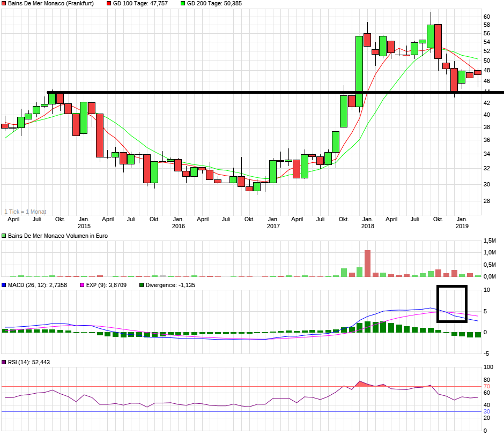Select the 'Bains De Mer Monaco (Frankfurt)' title text
504x436 pixels.
click(x=51, y=4)
